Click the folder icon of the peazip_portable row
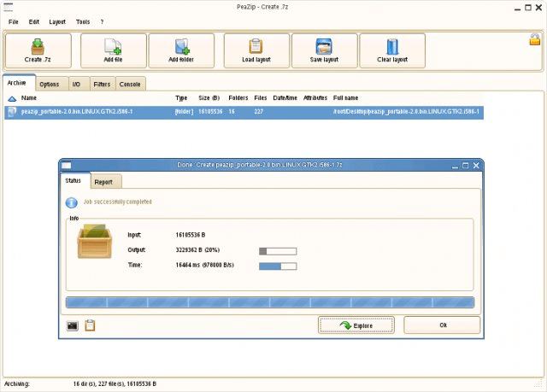The image size is (547, 392). (12, 112)
